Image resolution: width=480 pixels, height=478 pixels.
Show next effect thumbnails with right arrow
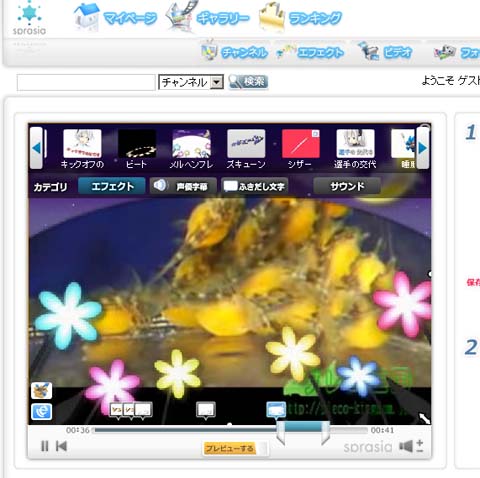coord(423,148)
